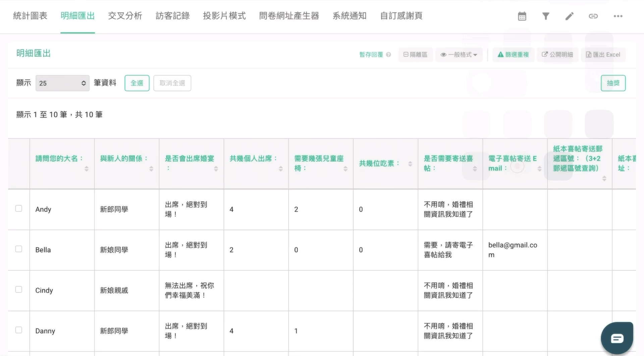The height and width of the screenshot is (356, 644).
Task: Open the 投影片模式 tab
Action: pyautogui.click(x=224, y=16)
